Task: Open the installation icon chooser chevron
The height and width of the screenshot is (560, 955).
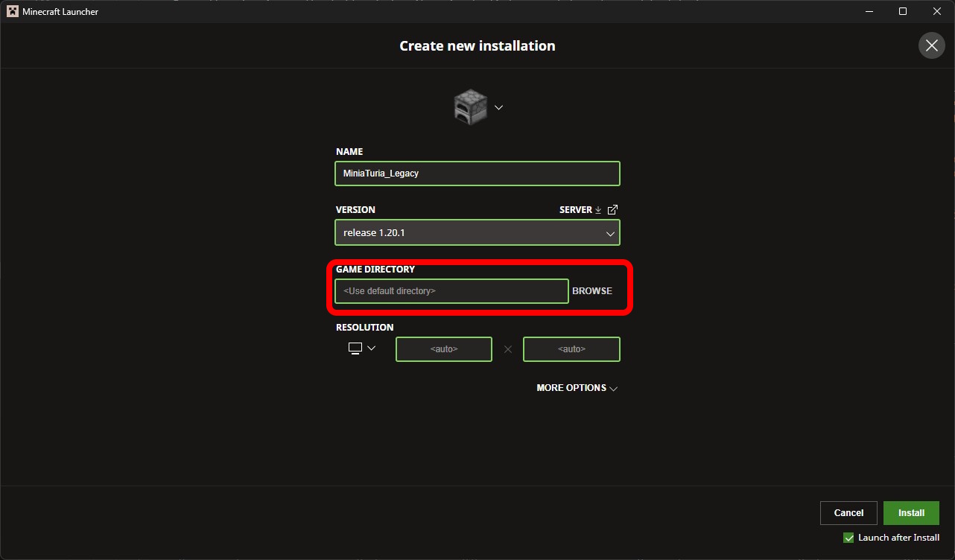Action: (499, 107)
